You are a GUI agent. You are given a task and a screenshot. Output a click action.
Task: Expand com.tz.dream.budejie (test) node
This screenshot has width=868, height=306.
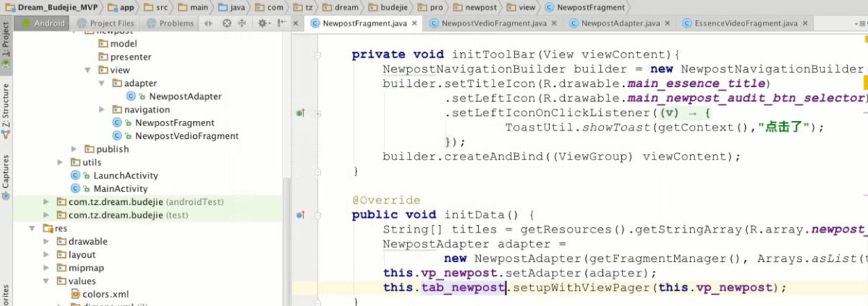[46, 215]
